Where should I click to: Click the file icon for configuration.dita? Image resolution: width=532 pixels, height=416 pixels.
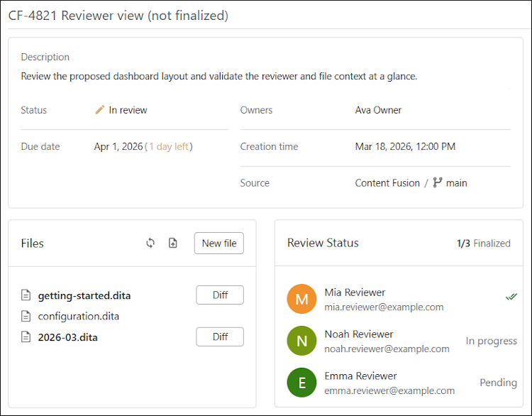[x=26, y=316]
